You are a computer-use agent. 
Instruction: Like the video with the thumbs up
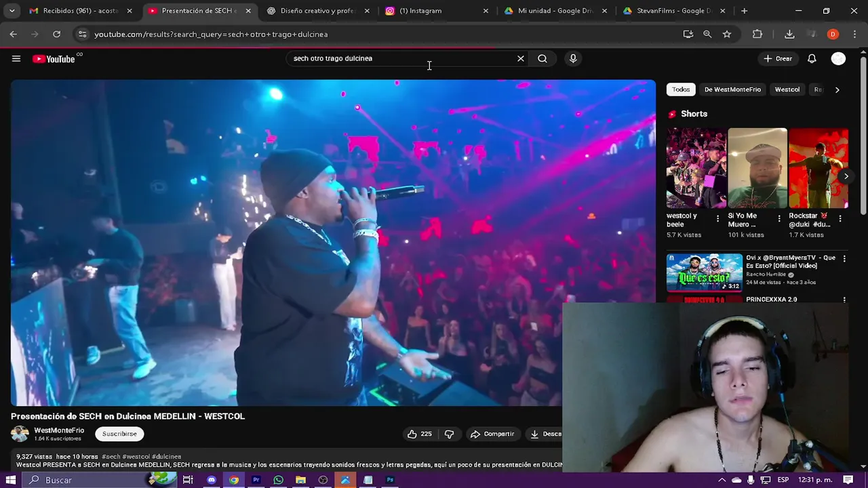click(419, 434)
